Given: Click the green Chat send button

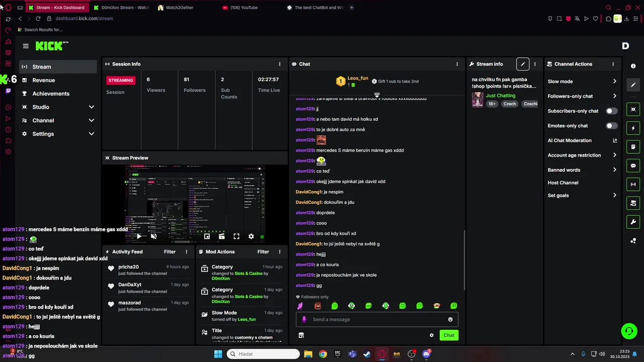Looking at the screenshot, I should 449,335.
